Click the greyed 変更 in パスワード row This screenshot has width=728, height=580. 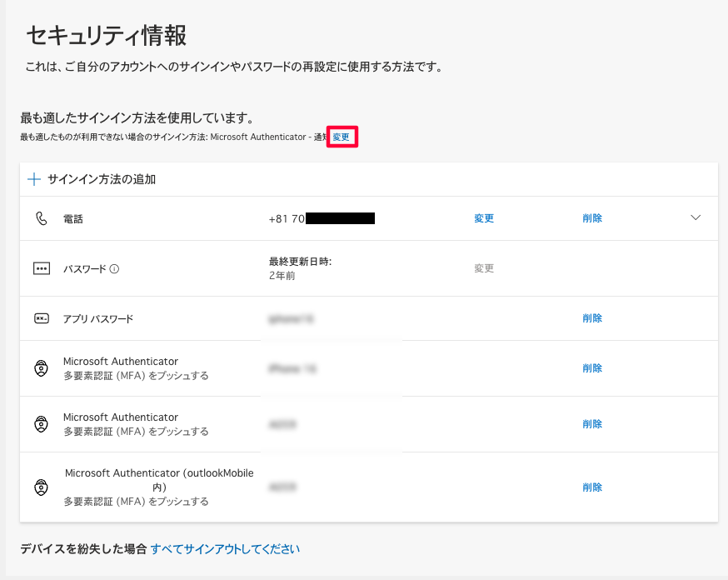[x=484, y=268]
